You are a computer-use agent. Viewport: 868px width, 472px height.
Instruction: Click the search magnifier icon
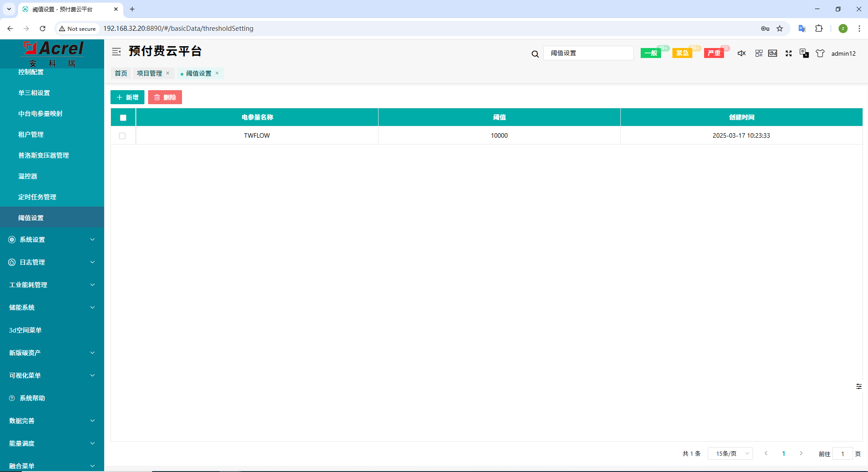click(x=535, y=54)
